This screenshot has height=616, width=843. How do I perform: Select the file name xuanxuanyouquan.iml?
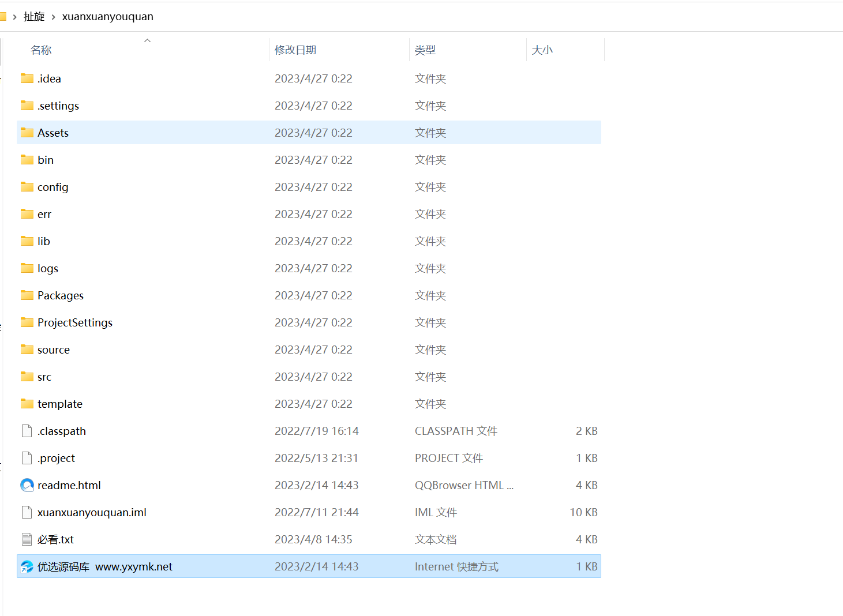pos(92,512)
